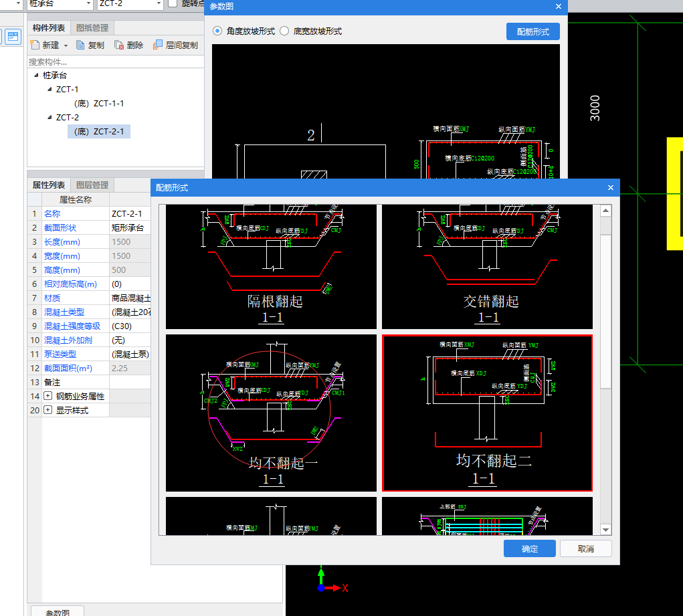Close the 配筋形式 dialog
The height and width of the screenshot is (616, 683).
tap(611, 187)
